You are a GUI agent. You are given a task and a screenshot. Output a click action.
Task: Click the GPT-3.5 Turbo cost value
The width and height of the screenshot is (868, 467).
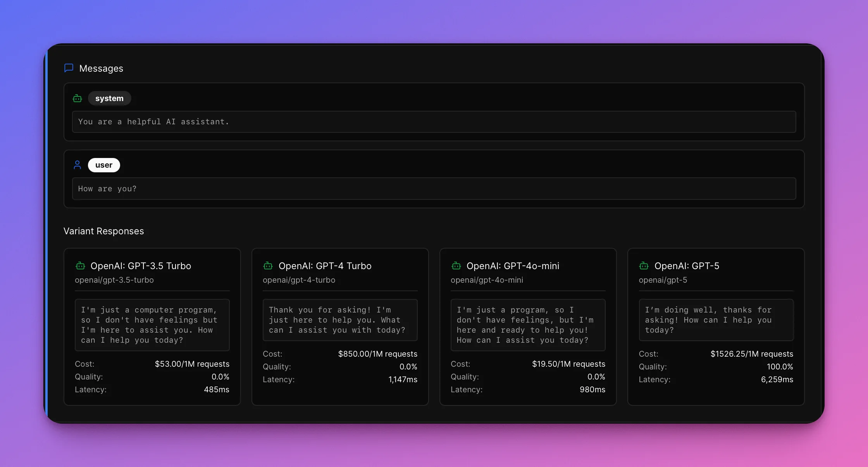tap(192, 364)
